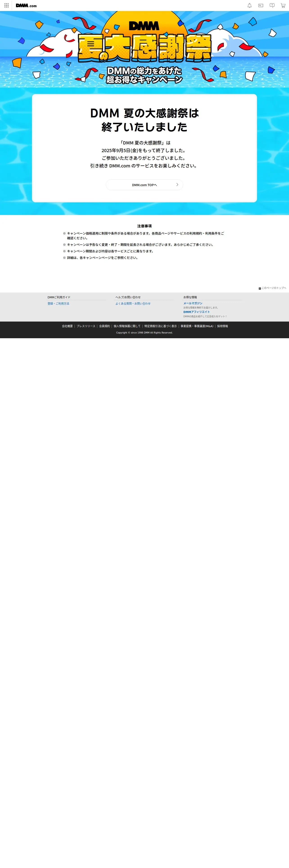This screenshot has width=289, height=868.
Task: Click the 終了いたしました headline
Action: coord(144,127)
